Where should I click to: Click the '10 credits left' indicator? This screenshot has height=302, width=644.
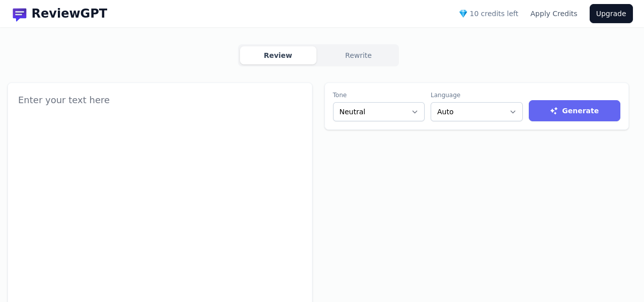(494, 14)
